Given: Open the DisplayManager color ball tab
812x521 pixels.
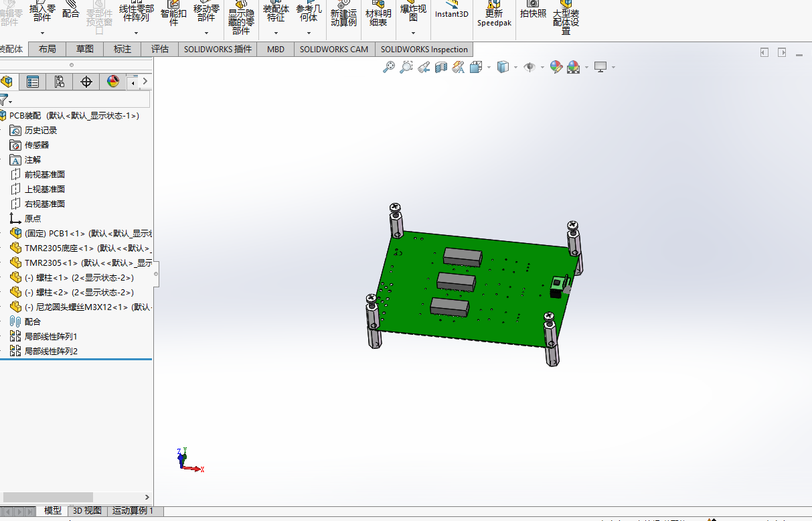Looking at the screenshot, I should tap(112, 82).
